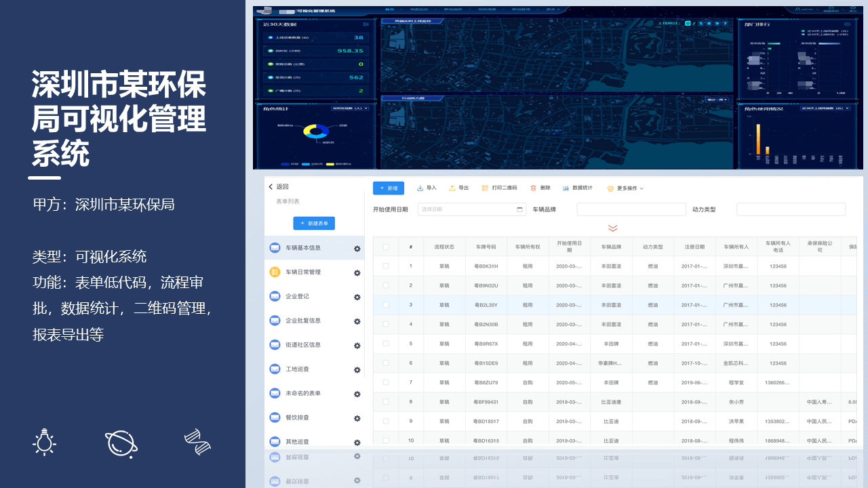Click the 新增 add record button
The height and width of the screenshot is (488, 868).
389,188
